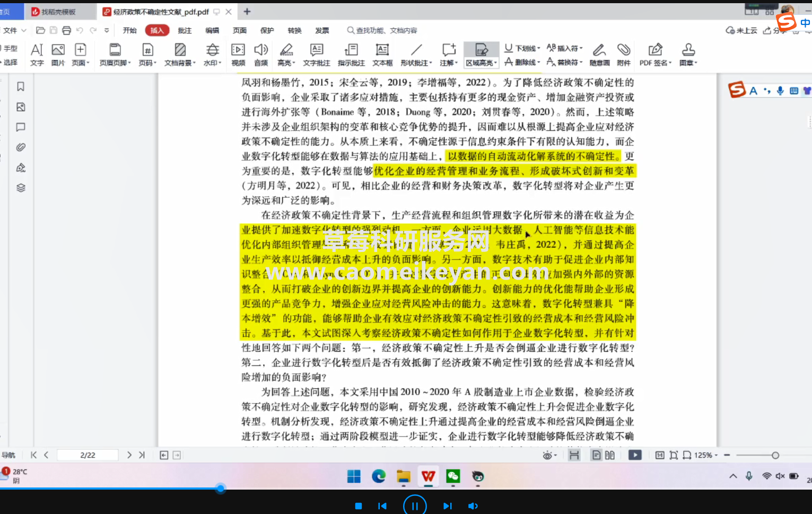This screenshot has width=812, height=514.
Task: Click the actual size 1:1 icon
Action: (x=660, y=455)
